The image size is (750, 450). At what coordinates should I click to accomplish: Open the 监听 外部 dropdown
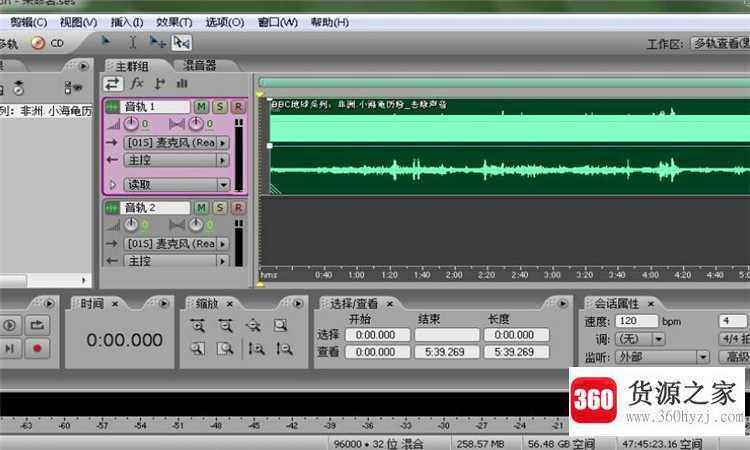coord(662,357)
